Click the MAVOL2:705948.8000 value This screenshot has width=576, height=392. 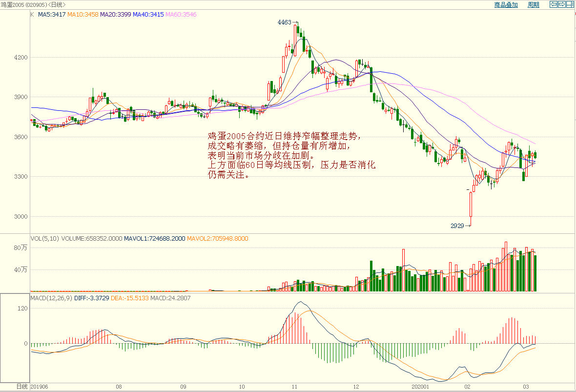pos(218,238)
